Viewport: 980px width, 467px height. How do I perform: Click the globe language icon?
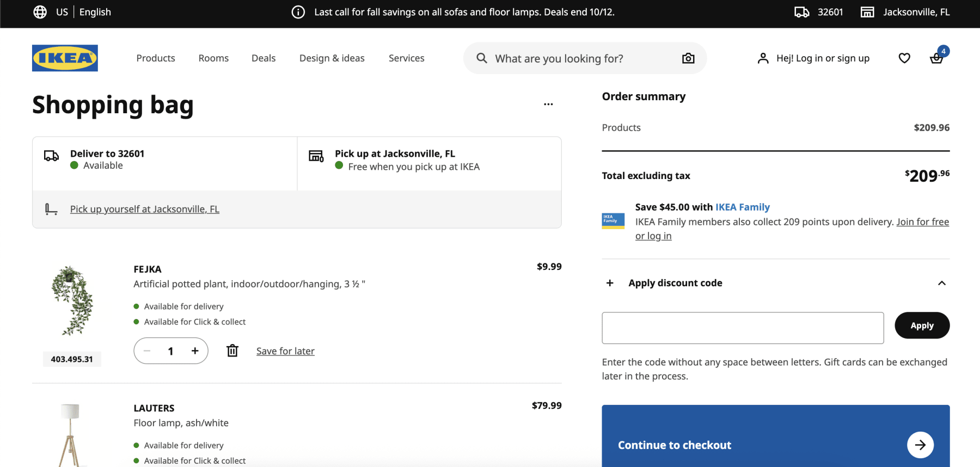click(x=40, y=12)
